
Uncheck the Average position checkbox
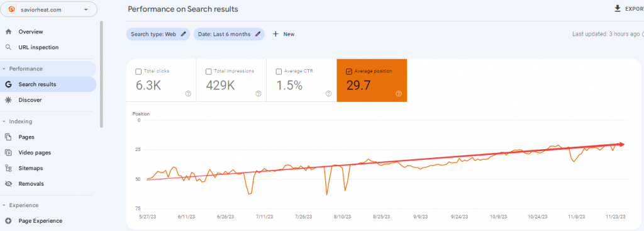point(349,72)
